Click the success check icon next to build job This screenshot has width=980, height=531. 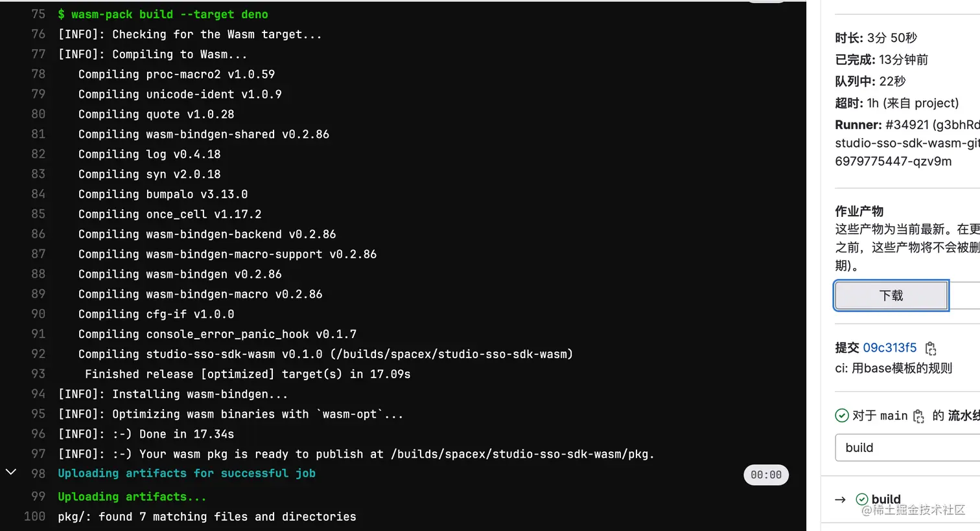pos(862,499)
